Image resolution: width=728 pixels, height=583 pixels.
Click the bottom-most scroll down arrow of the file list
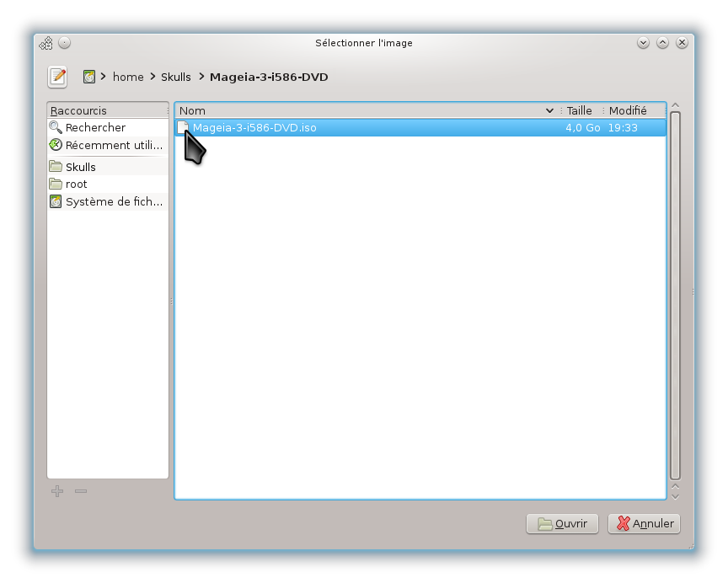pyautogui.click(x=676, y=496)
